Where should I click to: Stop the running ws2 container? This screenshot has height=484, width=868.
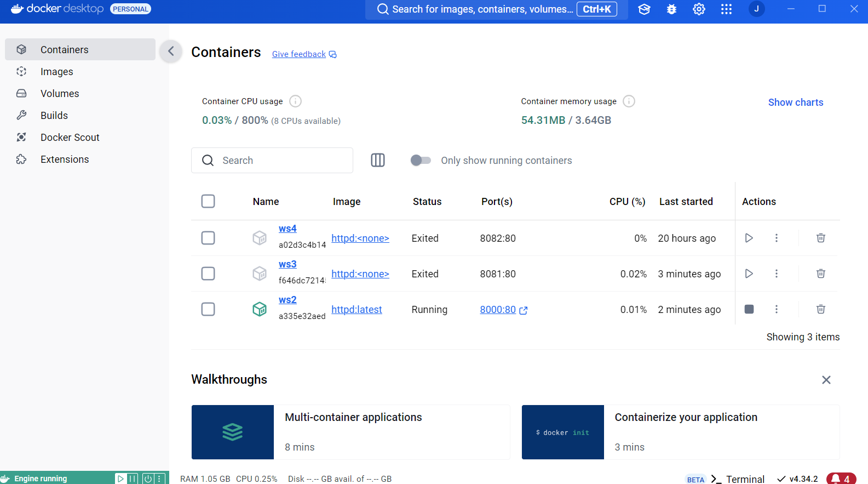point(749,309)
